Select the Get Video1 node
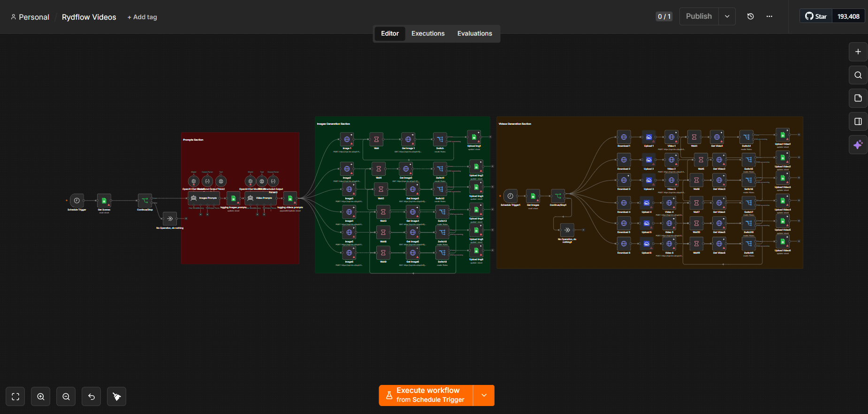 pyautogui.click(x=717, y=137)
